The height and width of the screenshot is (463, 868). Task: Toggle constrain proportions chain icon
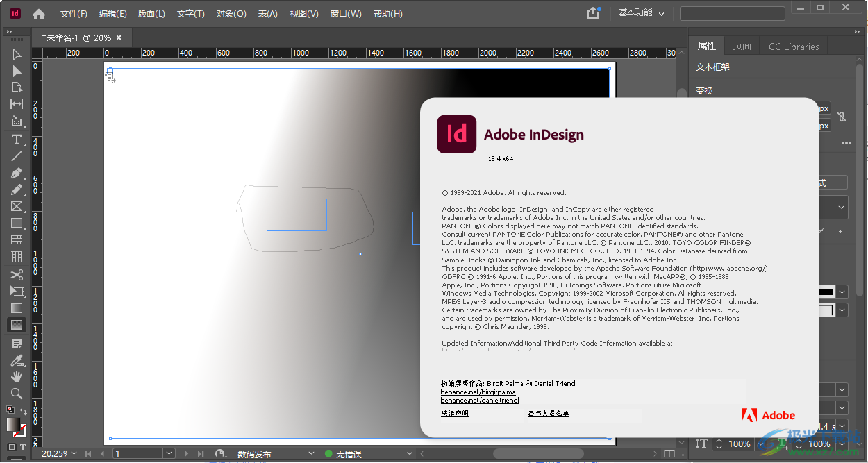tap(842, 117)
